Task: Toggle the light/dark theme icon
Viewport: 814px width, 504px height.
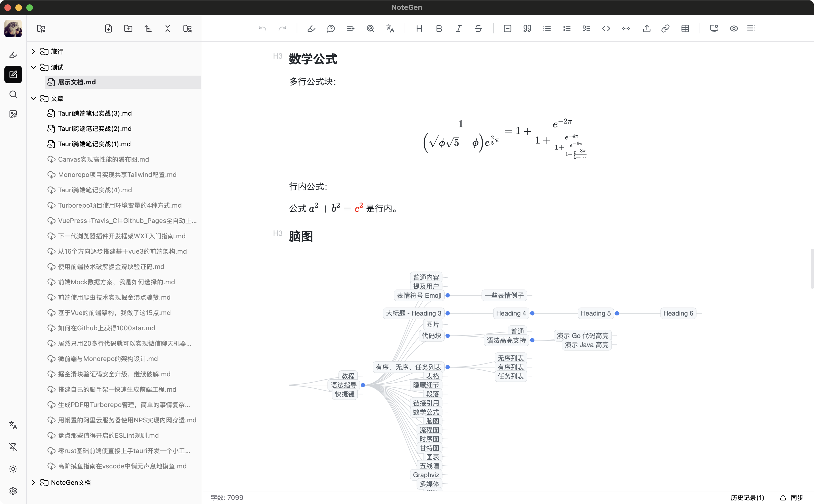Action: [13, 469]
